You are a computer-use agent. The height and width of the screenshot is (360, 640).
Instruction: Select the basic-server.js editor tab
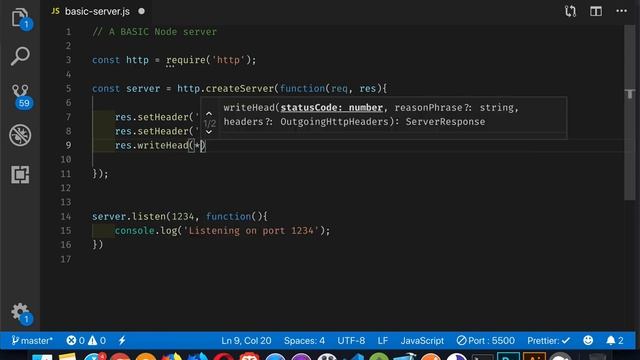[x=97, y=11]
